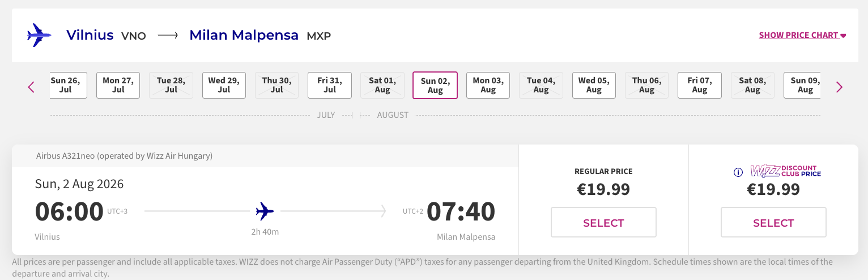Viewport: 868px width, 280px height.
Task: Click the selected Sun 02, Aug tab
Action: pos(435,86)
